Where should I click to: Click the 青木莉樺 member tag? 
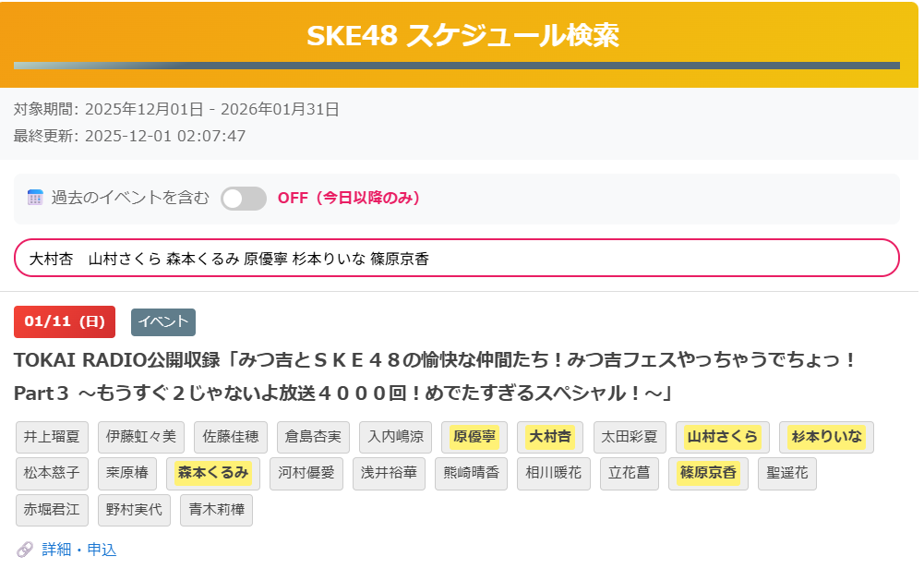(216, 509)
